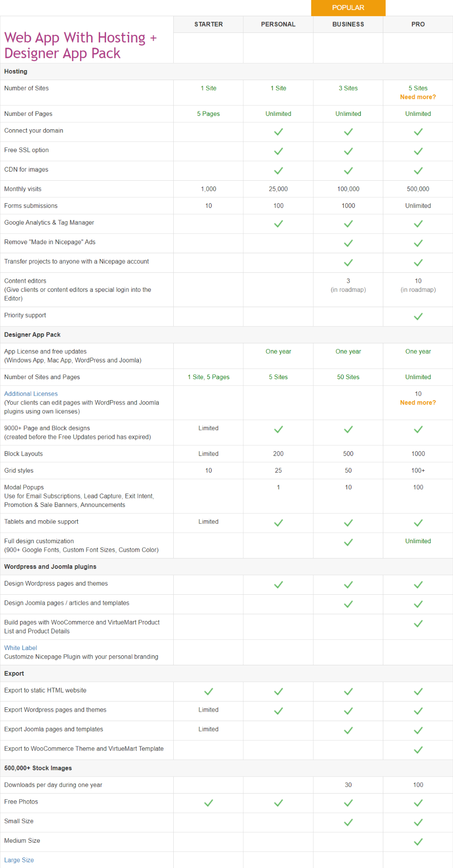
Task: Click the Personal checkmark for Connect your domain
Action: pos(278,132)
